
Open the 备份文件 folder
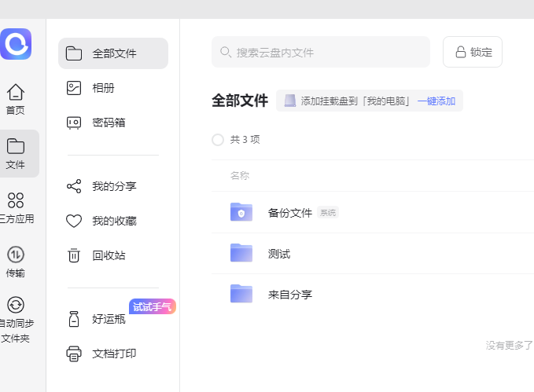tap(289, 212)
